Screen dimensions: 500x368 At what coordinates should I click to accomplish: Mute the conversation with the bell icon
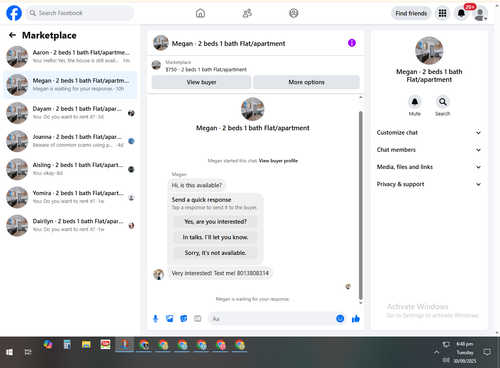pyautogui.click(x=415, y=102)
